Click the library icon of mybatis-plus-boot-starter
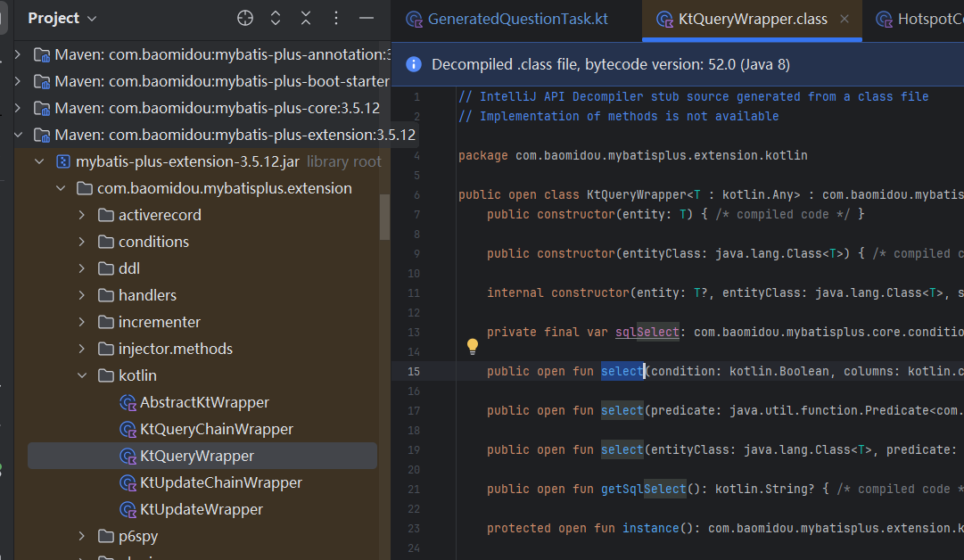Viewport: 964px width, 560px height. 42,82
